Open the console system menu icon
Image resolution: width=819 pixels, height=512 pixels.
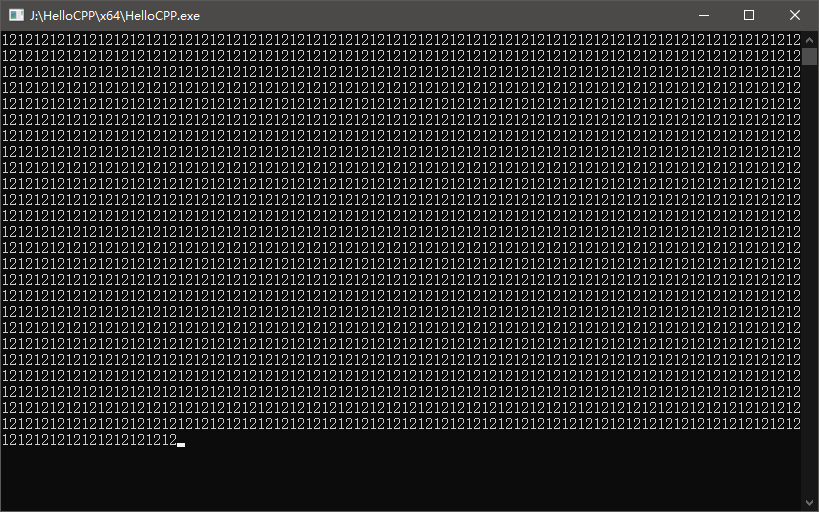coord(16,15)
